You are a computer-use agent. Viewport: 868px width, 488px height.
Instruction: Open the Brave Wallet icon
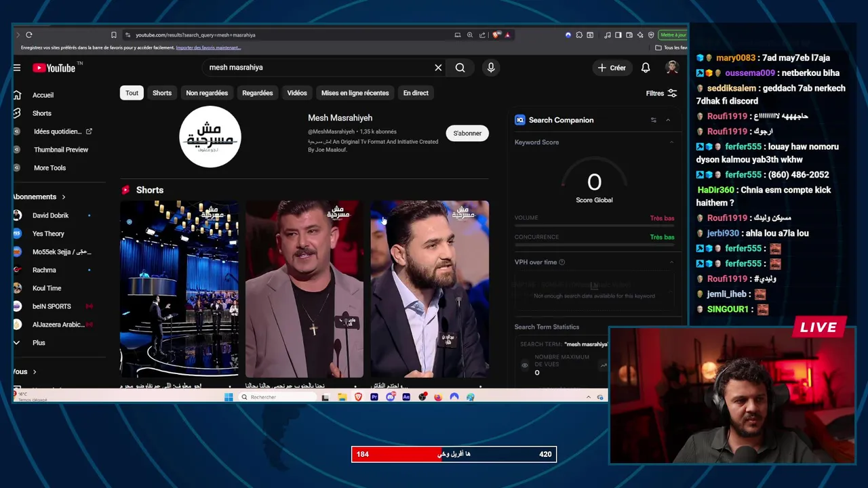(x=629, y=35)
